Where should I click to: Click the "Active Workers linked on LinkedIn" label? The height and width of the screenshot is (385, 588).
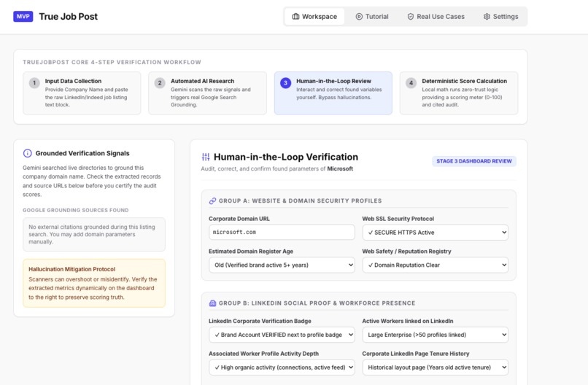click(x=408, y=321)
